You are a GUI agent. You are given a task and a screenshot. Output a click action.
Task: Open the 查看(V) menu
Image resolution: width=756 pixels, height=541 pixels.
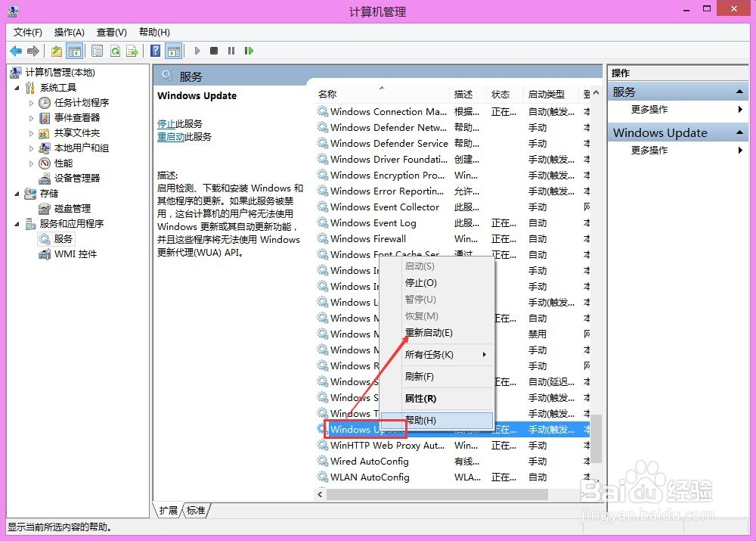(110, 32)
